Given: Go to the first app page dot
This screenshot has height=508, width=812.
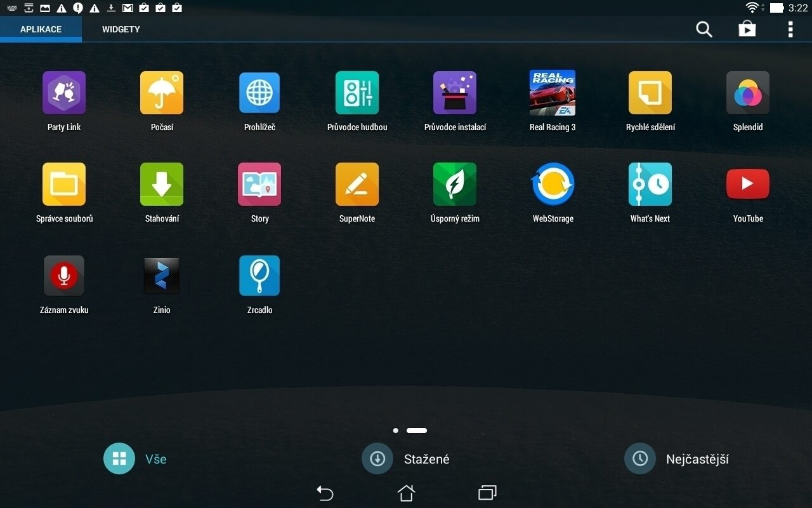Looking at the screenshot, I should [396, 431].
